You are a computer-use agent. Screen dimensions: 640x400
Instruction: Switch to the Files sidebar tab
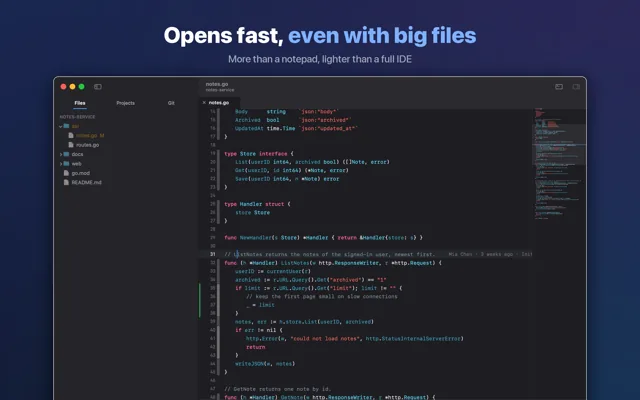point(80,103)
